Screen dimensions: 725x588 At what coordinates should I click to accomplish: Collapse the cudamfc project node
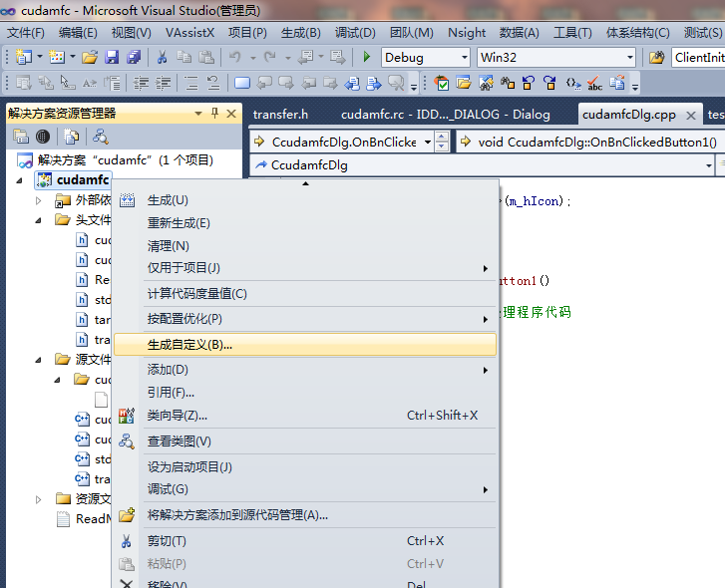[x=19, y=180]
